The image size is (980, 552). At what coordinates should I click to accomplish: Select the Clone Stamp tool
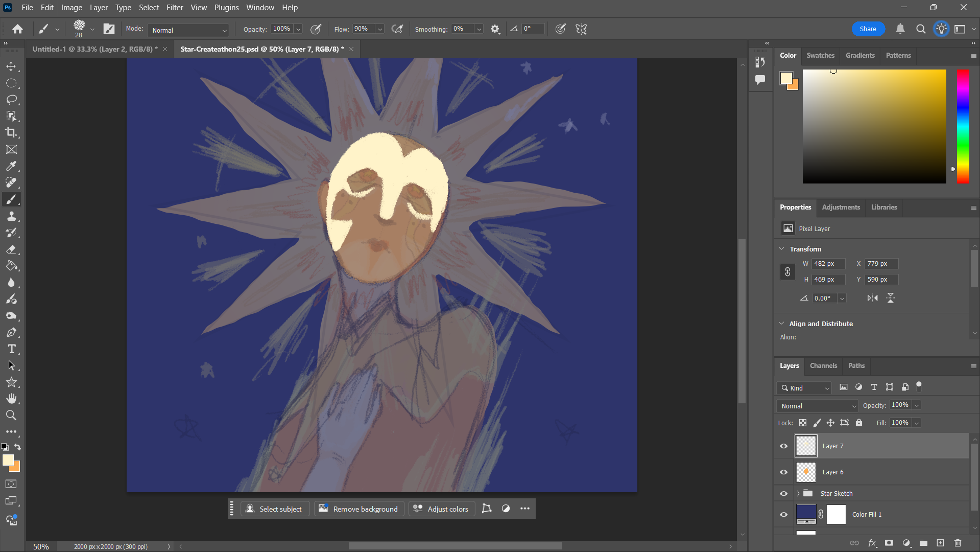click(x=11, y=216)
